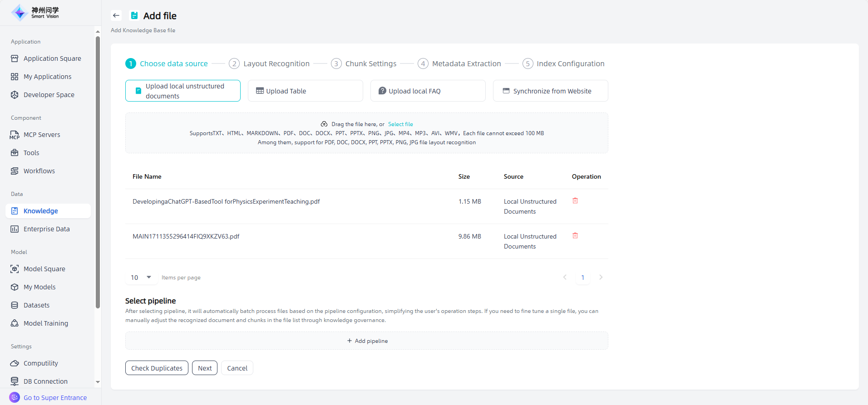Choose the Upload Table data source
Image resolution: width=868 pixels, height=405 pixels.
coord(305,91)
